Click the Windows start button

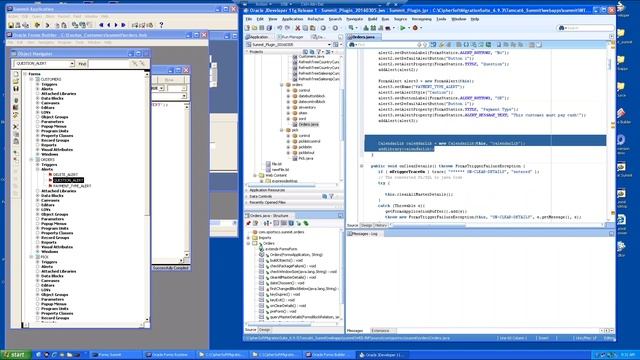[x=16, y=355]
